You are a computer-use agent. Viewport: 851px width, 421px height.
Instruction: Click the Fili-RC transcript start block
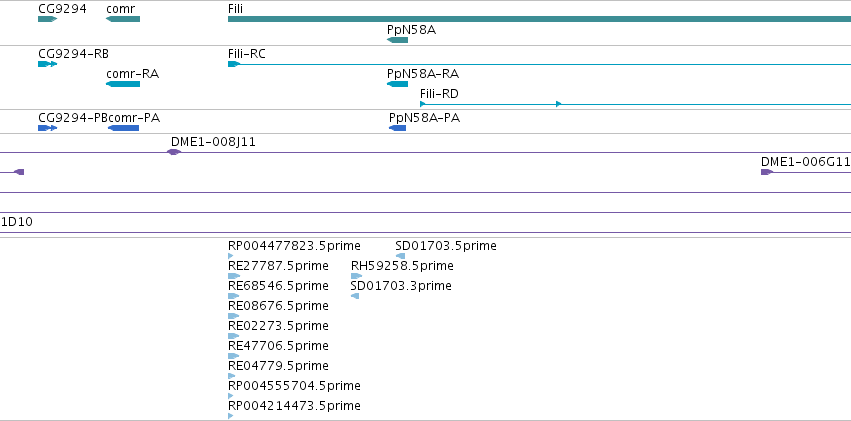click(x=234, y=64)
